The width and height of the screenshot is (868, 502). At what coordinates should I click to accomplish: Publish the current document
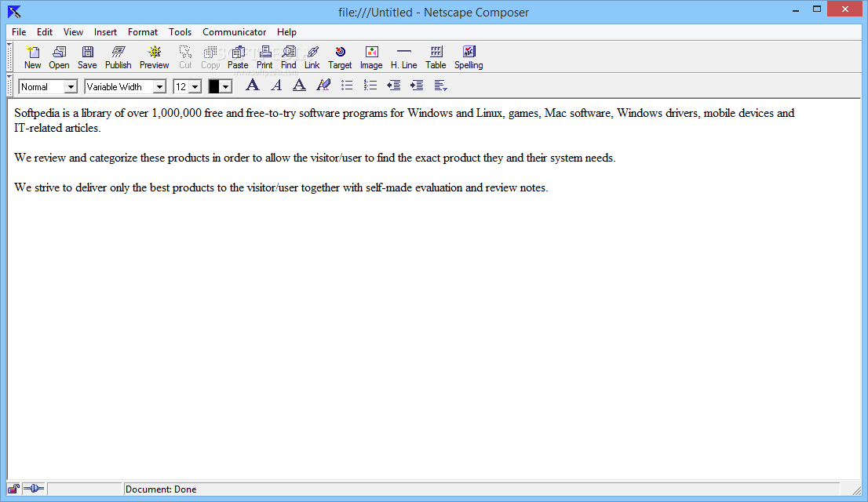click(x=118, y=56)
